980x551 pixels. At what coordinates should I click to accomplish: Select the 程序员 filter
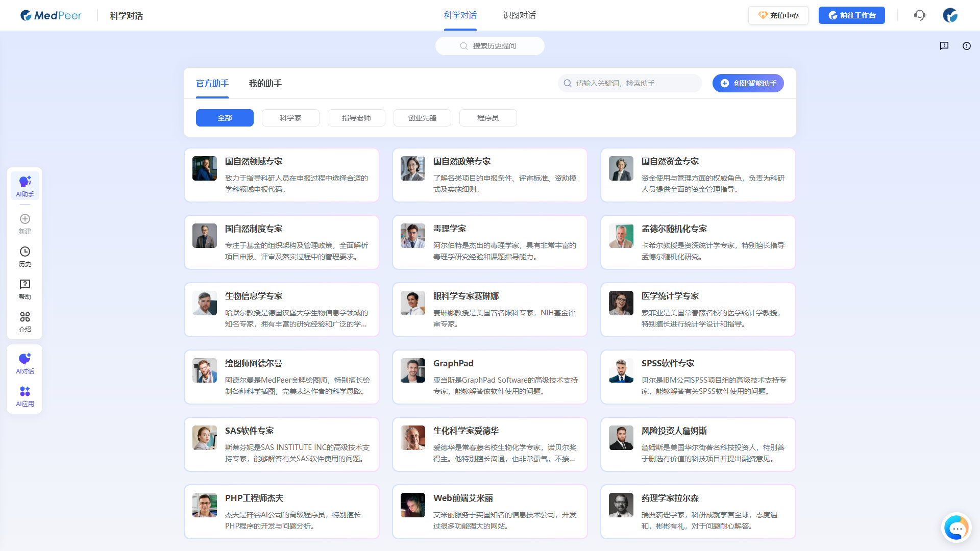point(488,118)
